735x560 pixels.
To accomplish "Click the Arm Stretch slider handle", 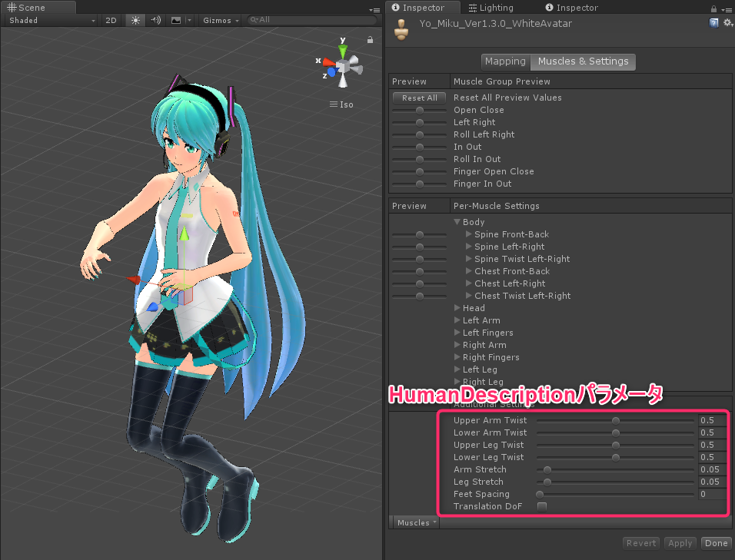I will tap(546, 469).
